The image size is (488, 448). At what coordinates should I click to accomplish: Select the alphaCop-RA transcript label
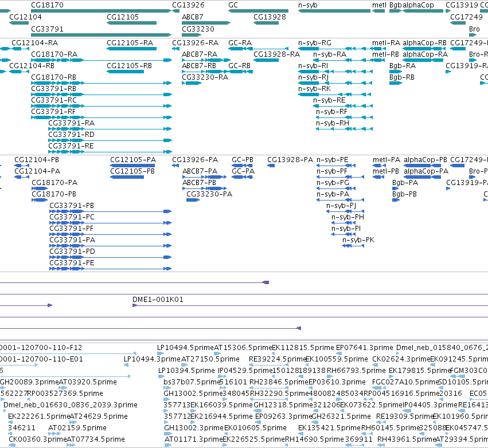pos(425,54)
